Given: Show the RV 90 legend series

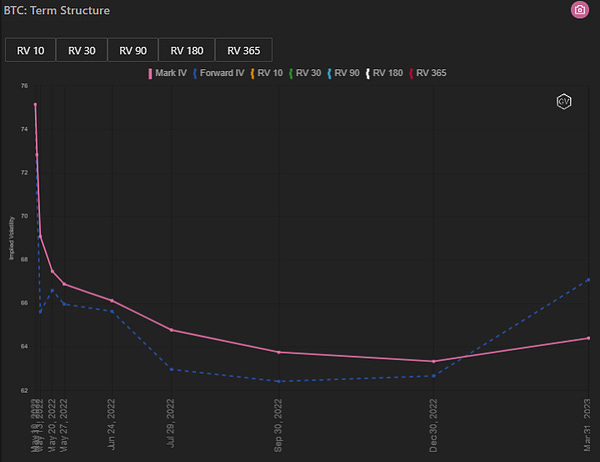Looking at the screenshot, I should coord(344,73).
